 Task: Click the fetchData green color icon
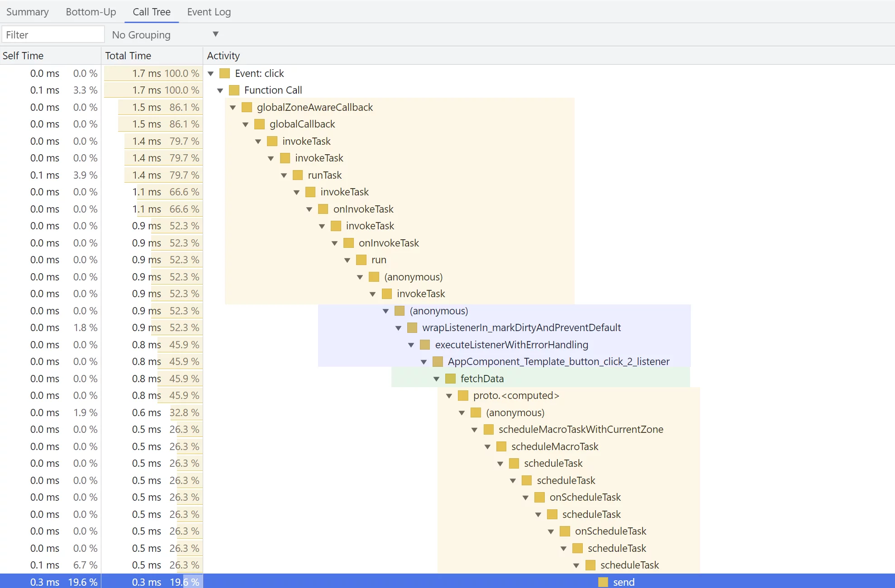450,379
